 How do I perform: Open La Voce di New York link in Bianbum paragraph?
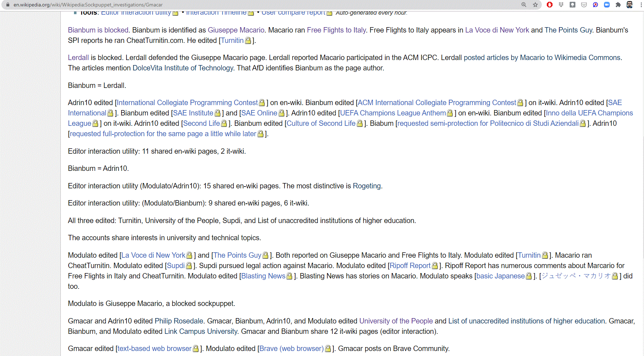click(497, 30)
